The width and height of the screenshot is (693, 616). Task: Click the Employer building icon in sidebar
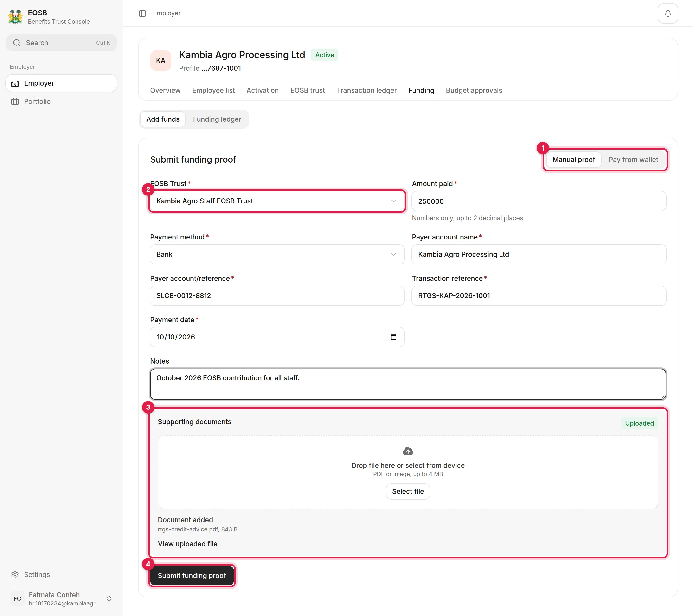[x=15, y=83]
